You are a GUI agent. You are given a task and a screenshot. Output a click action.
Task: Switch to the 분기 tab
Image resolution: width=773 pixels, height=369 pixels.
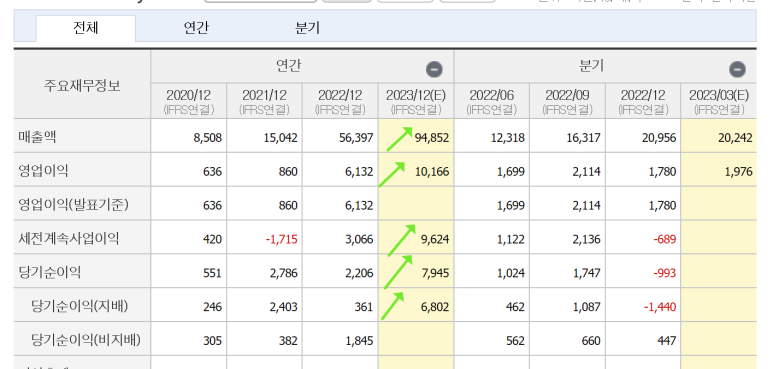tap(308, 28)
